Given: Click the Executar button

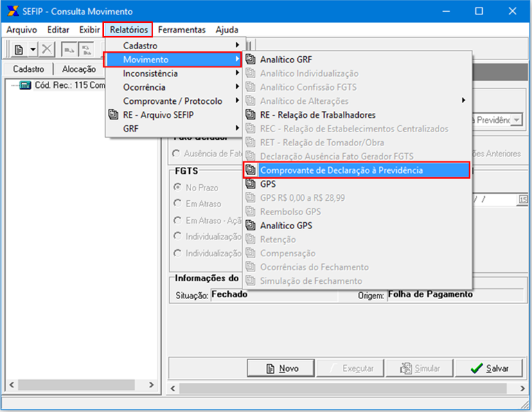Looking at the screenshot, I should coord(350,368).
